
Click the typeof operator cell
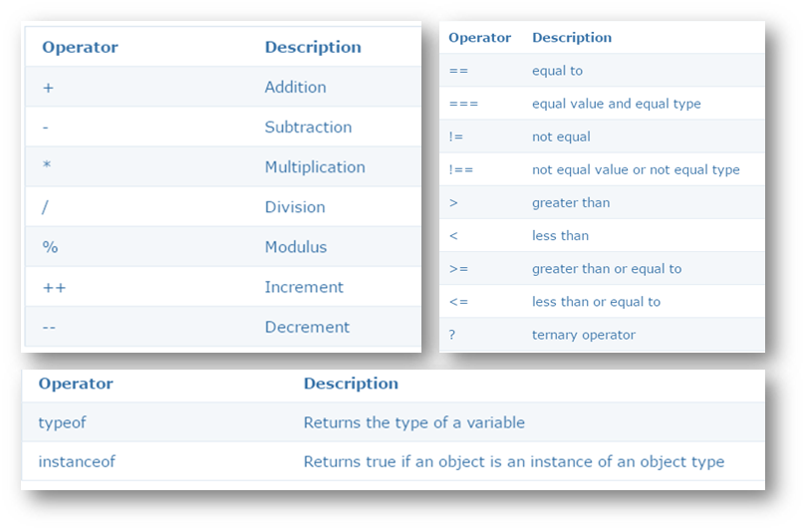coord(62,422)
